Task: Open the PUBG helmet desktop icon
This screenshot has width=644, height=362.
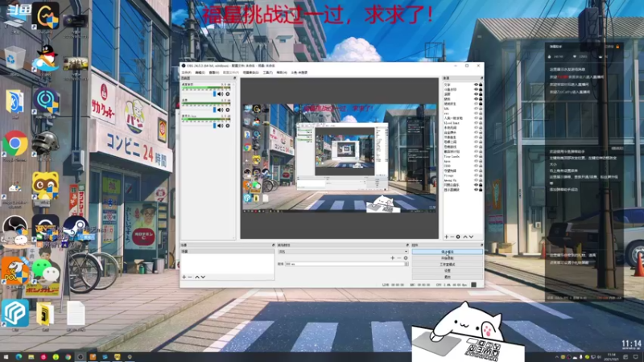Action: [46, 144]
